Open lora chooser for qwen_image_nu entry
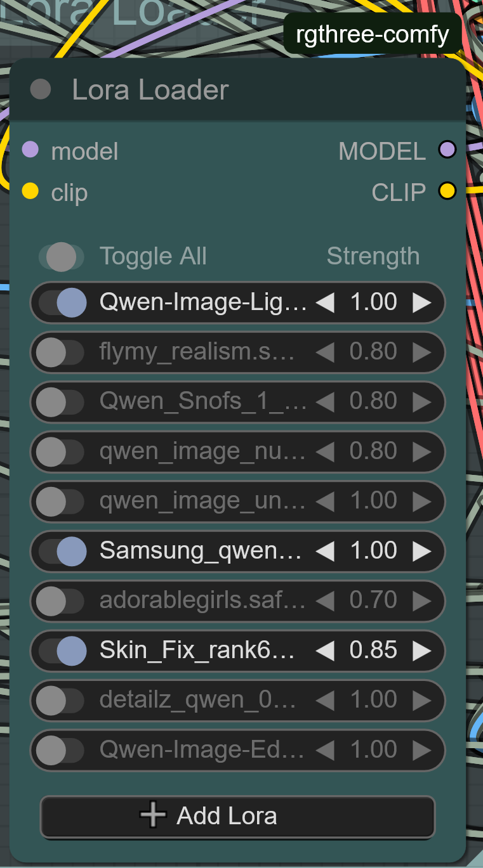 pos(202,451)
